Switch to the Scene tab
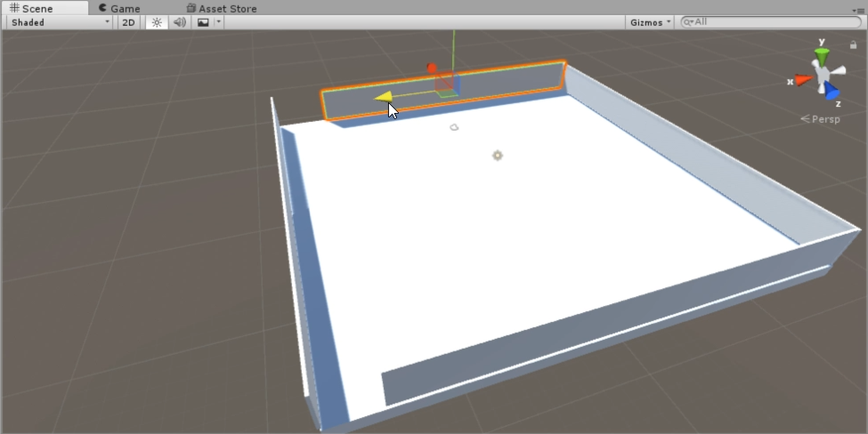Viewport: 868px width, 434px height. tap(45, 8)
